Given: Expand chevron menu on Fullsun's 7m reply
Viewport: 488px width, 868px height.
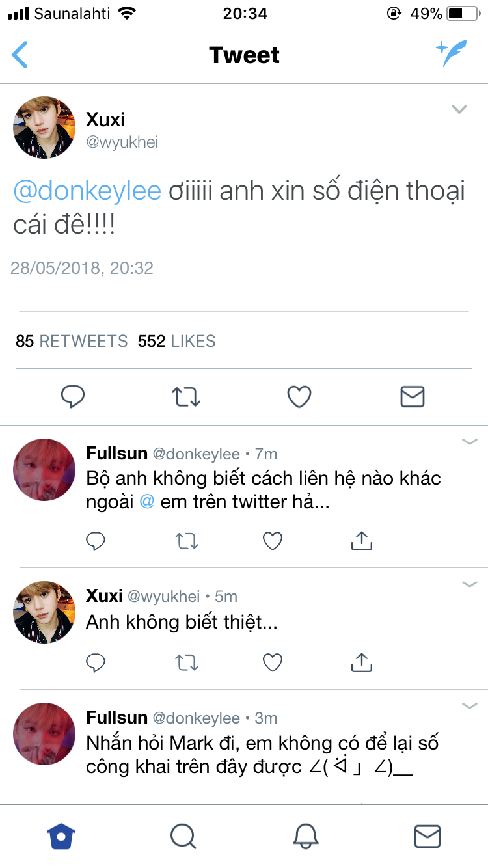Looking at the screenshot, I should [469, 442].
